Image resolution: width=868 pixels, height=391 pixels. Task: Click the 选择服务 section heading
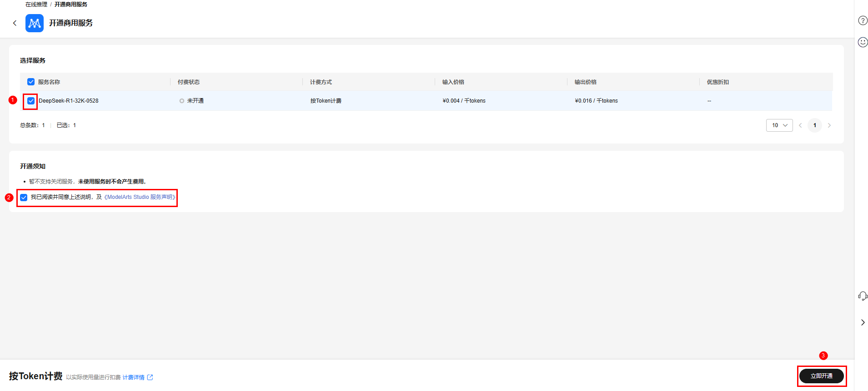[x=33, y=60]
